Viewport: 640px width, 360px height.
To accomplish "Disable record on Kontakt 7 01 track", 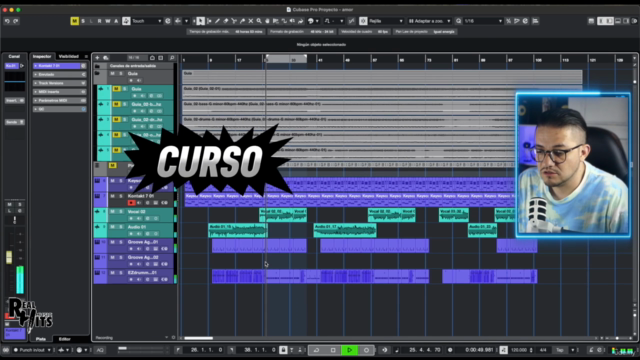I will coord(131,202).
